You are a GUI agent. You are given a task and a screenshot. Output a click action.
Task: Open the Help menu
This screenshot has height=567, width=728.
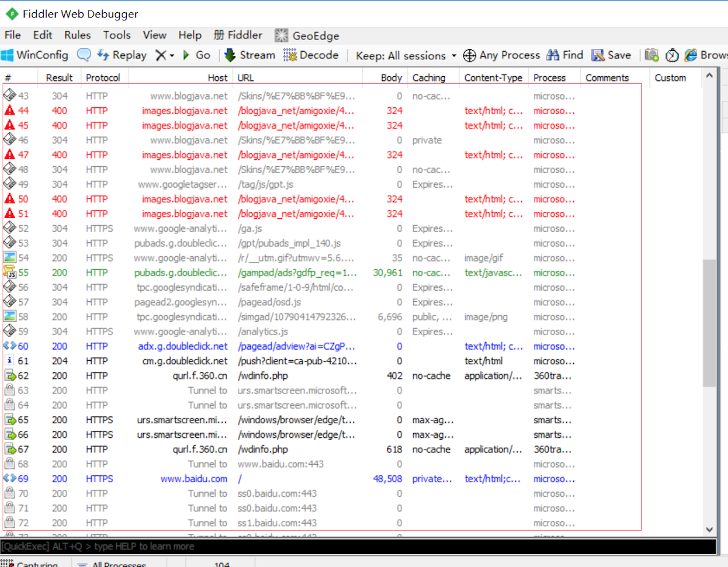pyautogui.click(x=190, y=35)
